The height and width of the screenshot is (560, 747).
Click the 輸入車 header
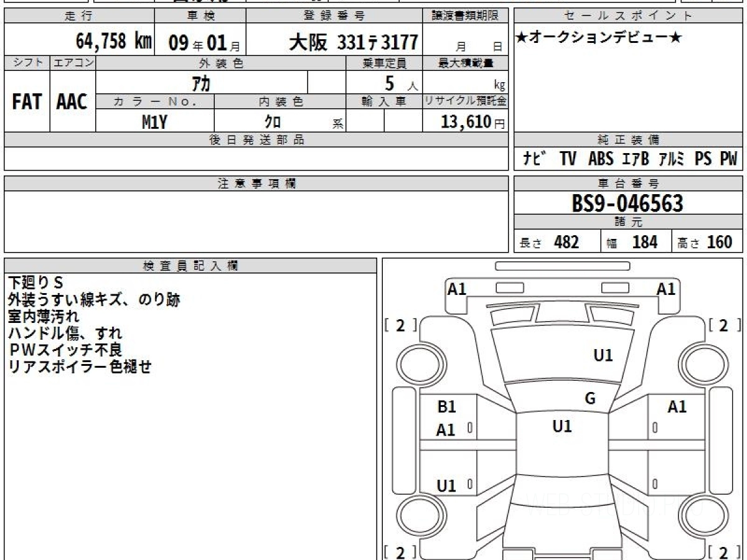[x=384, y=102]
